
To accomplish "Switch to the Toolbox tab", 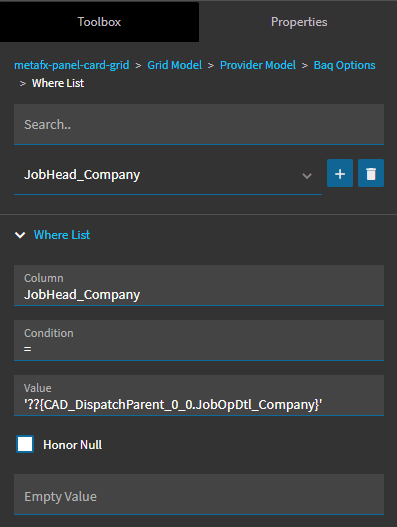I will [x=100, y=22].
